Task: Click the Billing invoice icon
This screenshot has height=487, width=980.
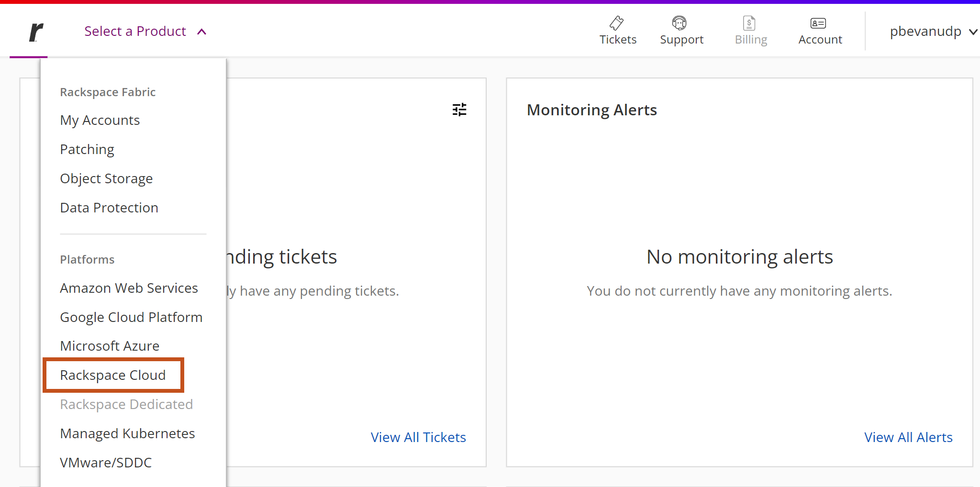Action: [749, 23]
